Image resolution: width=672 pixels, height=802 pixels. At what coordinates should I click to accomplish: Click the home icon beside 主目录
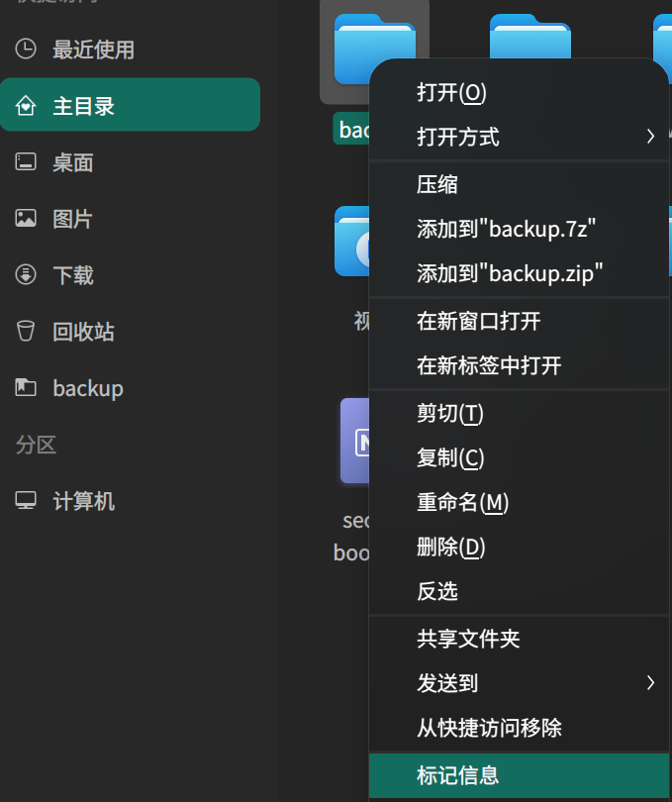click(x=26, y=106)
